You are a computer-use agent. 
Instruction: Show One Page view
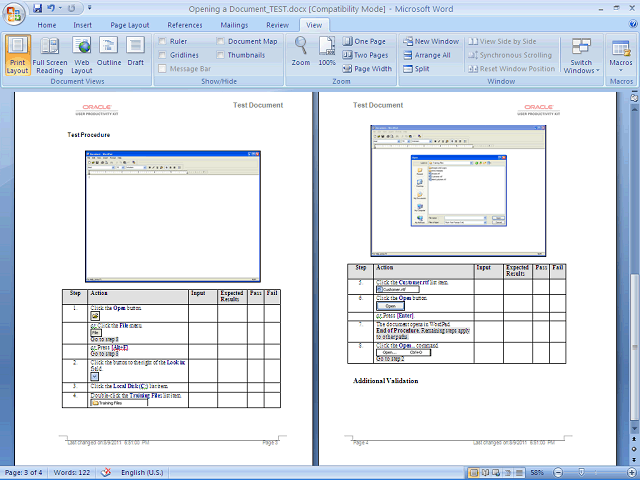tap(364, 41)
